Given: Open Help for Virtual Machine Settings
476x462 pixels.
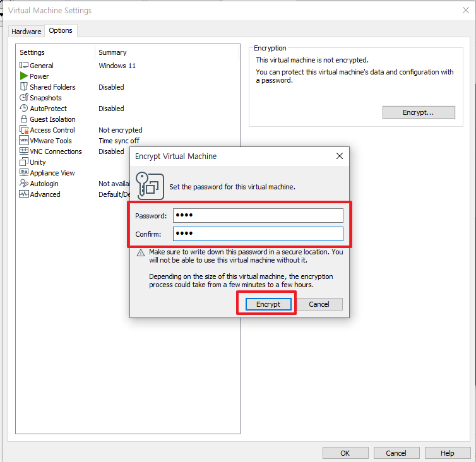Looking at the screenshot, I should pyautogui.click(x=447, y=453).
